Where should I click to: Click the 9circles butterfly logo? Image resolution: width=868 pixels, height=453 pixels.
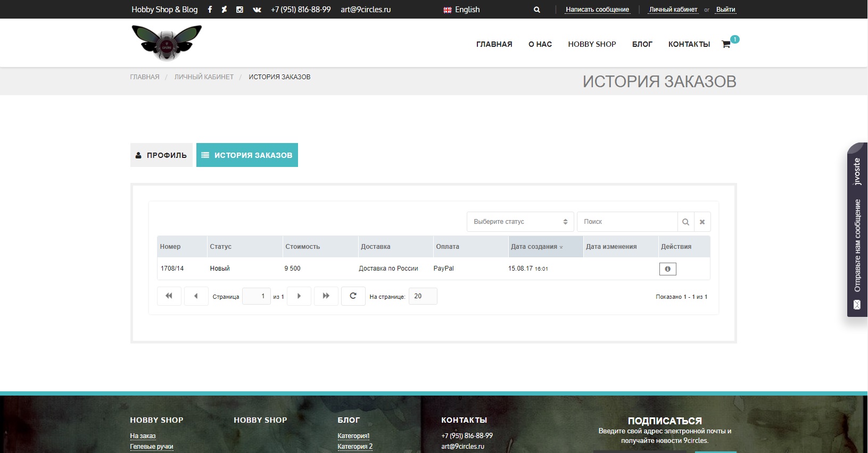coord(167,43)
